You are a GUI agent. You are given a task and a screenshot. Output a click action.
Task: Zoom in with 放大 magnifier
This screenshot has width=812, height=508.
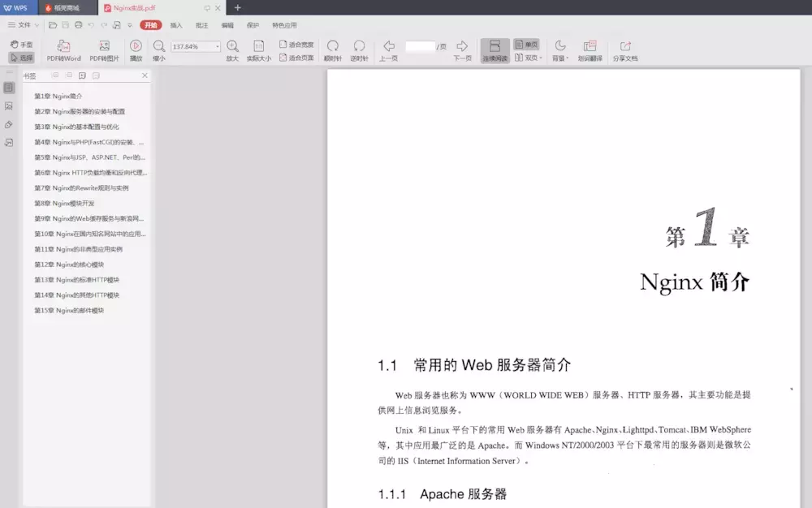[232, 50]
